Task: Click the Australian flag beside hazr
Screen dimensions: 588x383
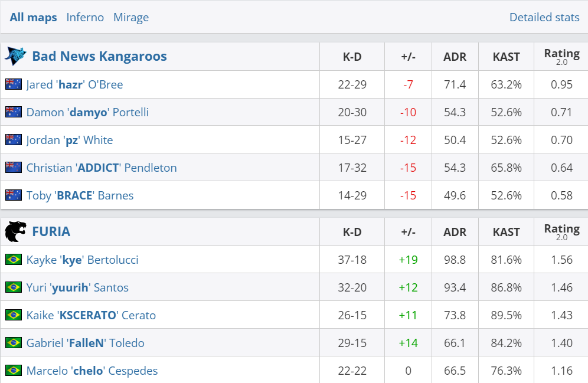Action: [14, 84]
